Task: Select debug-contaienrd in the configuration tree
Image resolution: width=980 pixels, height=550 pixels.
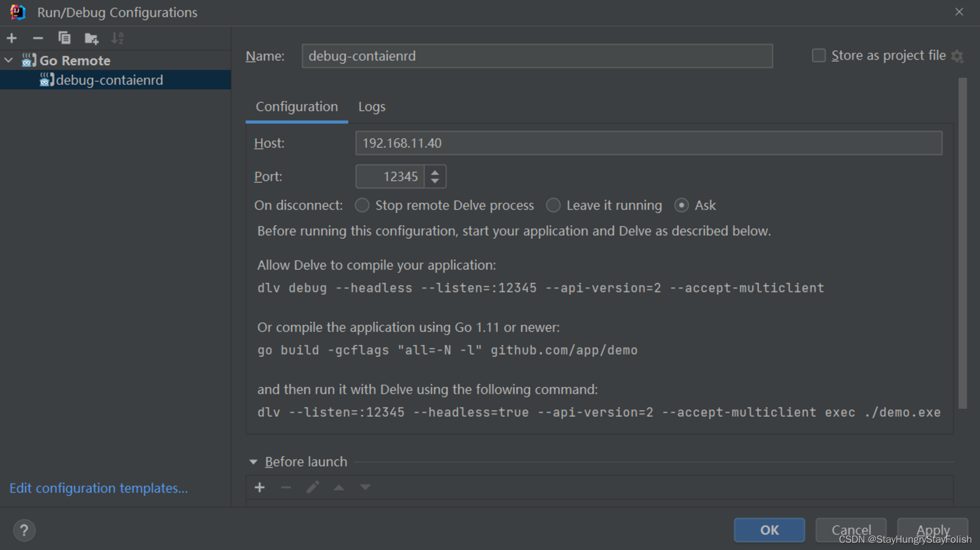Action: pos(115,80)
